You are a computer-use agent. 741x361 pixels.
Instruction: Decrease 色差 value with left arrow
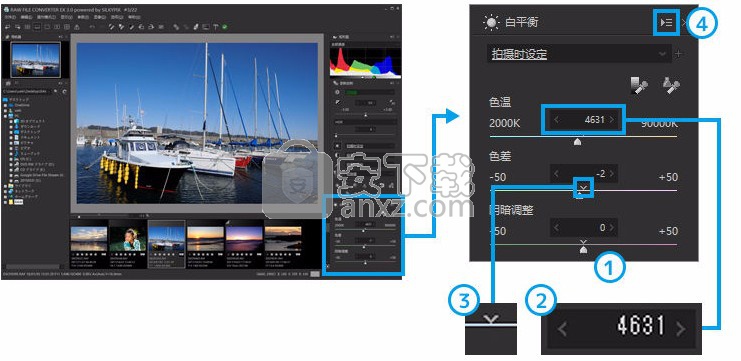pyautogui.click(x=556, y=174)
